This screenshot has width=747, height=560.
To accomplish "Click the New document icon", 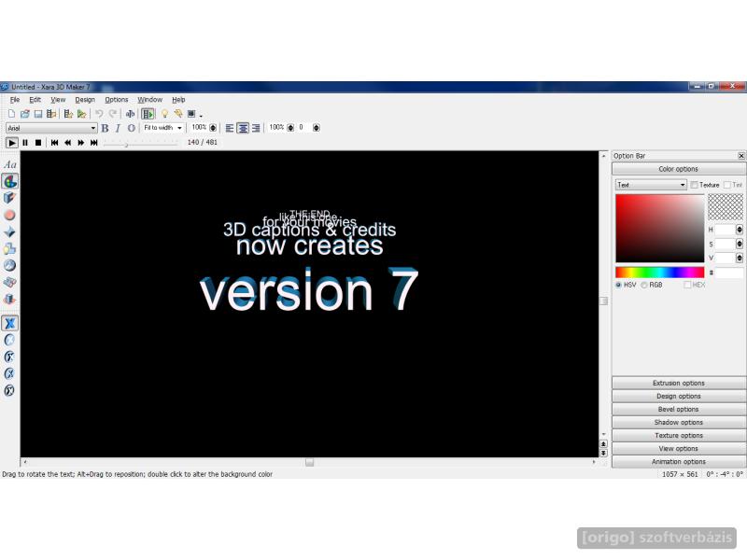I will click(x=11, y=114).
